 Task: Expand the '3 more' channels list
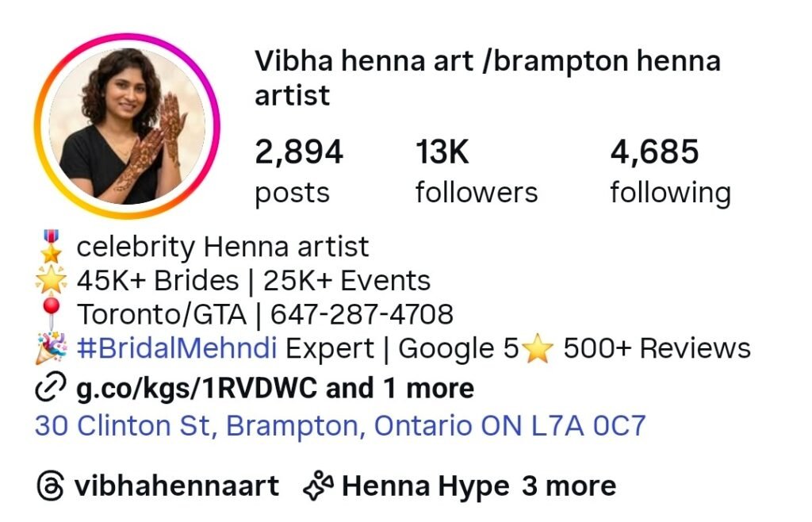point(569,486)
